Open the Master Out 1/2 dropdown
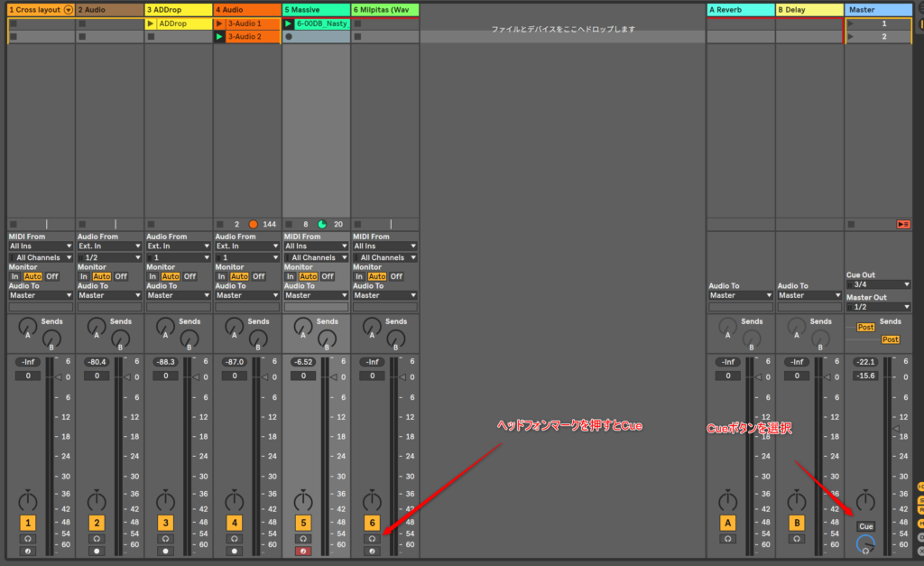924x566 pixels. tap(877, 307)
